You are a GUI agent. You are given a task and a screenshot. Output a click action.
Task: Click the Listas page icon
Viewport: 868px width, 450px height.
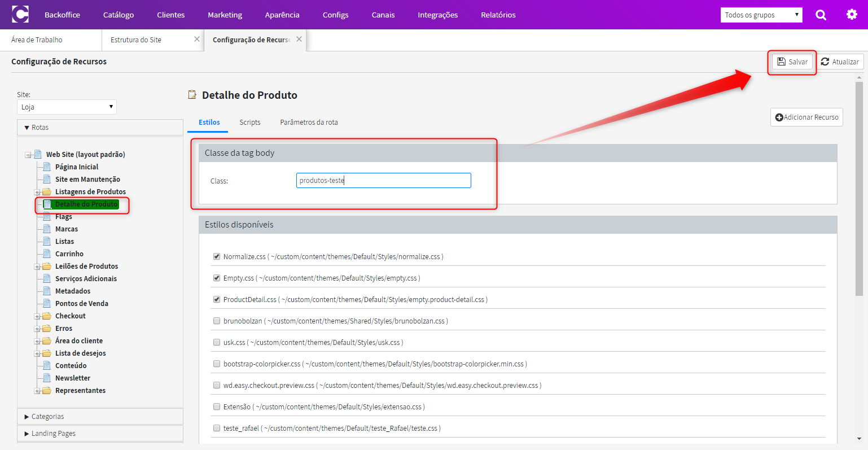coord(47,241)
